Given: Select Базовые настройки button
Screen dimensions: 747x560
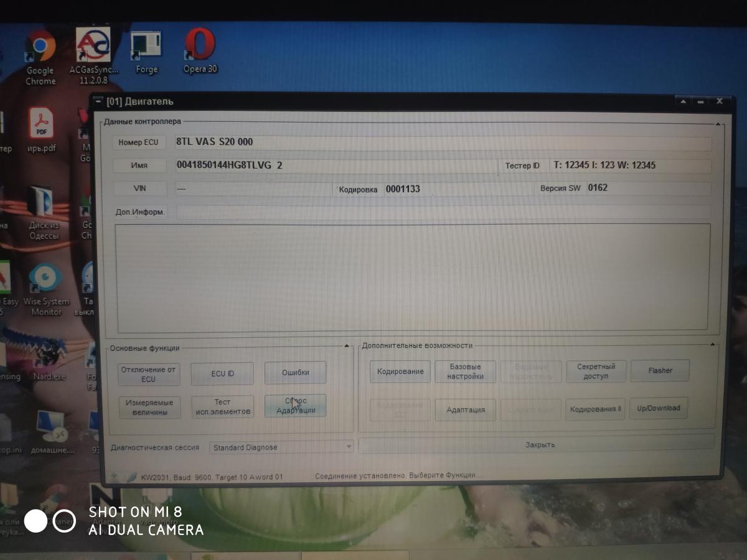Looking at the screenshot, I should (465, 371).
